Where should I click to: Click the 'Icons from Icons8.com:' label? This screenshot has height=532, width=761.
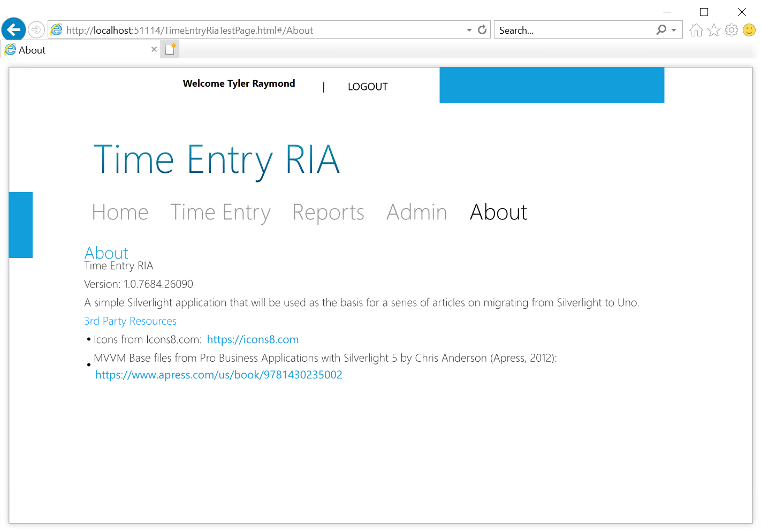(x=148, y=339)
